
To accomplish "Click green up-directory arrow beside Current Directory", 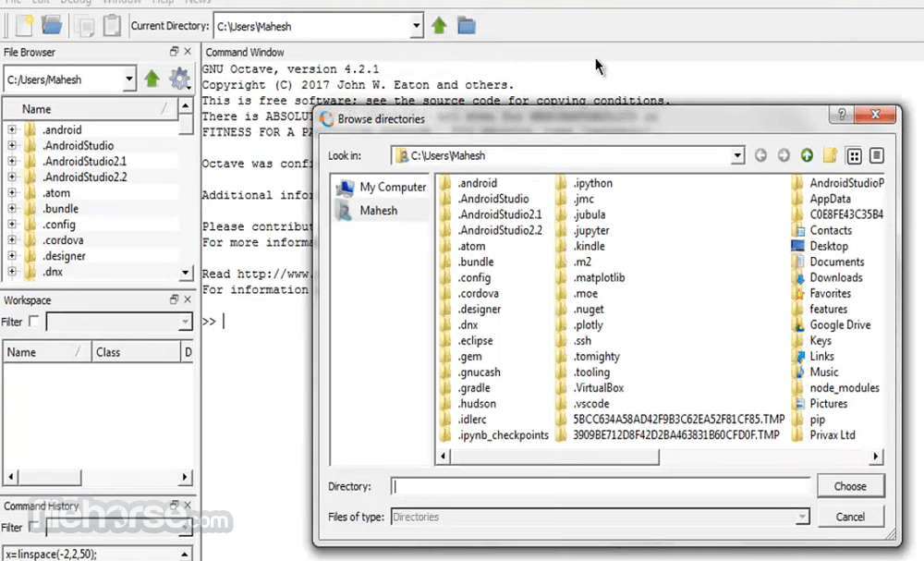I will [x=439, y=25].
